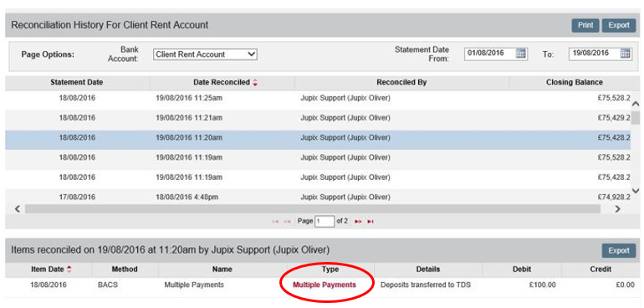Viewport: 644px width, 308px height.
Task: Click the Credit column header
Action: coord(601,269)
